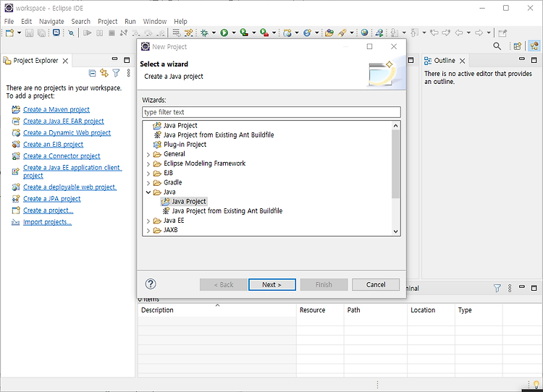Screen dimensions: 543x392
Task: Open the Help menu
Action: pos(180,22)
